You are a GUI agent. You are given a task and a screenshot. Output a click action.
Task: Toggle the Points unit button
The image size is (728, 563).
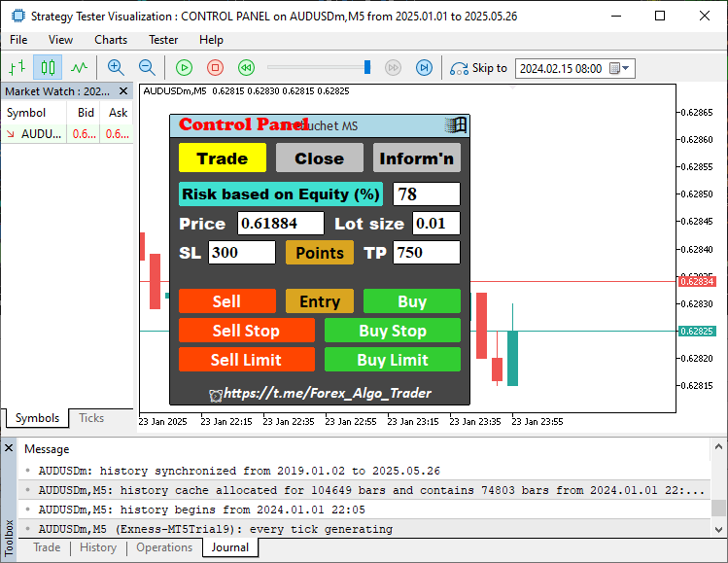(320, 253)
